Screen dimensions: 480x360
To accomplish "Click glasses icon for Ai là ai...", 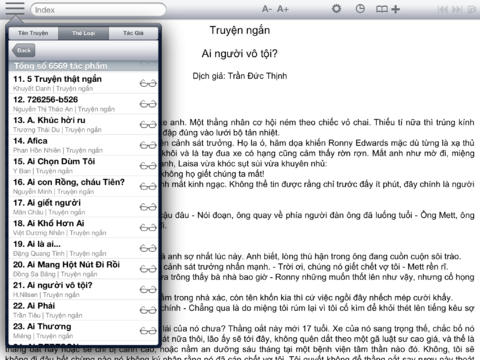I will [148, 248].
